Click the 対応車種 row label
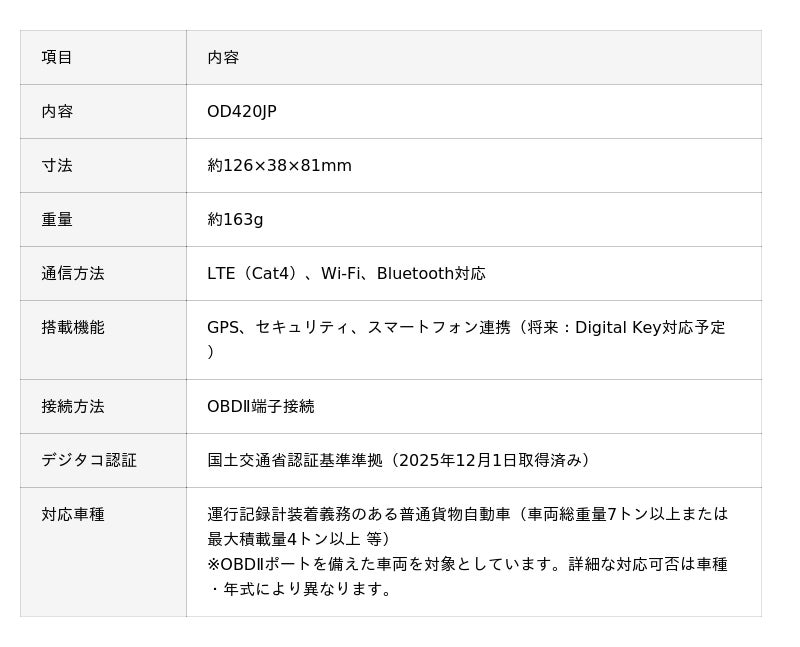 click(x=72, y=515)
